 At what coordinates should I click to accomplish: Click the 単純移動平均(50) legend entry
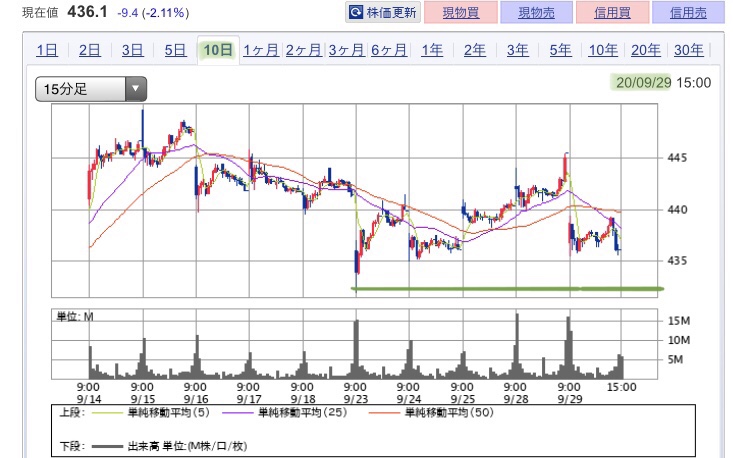pyautogui.click(x=431, y=412)
